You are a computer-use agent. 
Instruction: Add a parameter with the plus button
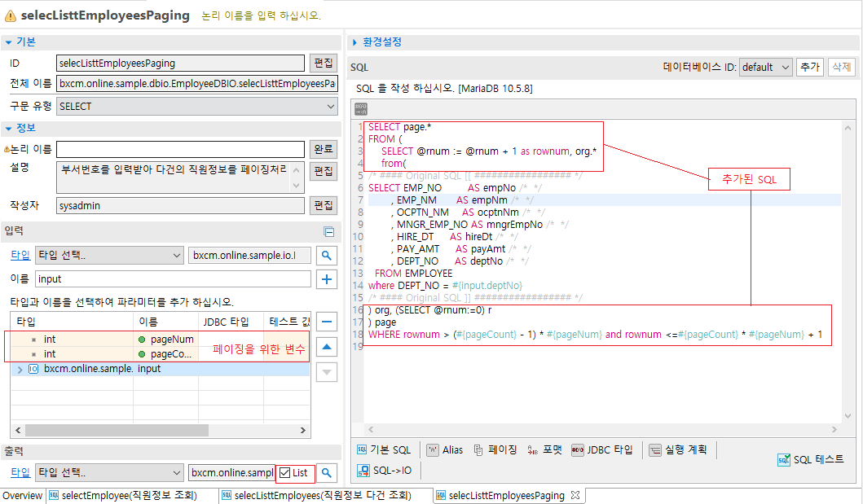(326, 280)
